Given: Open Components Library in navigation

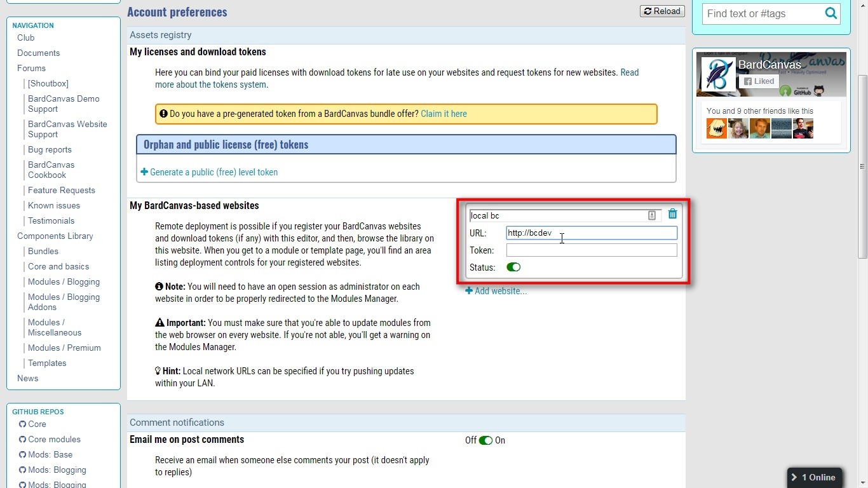Looking at the screenshot, I should pos(55,236).
